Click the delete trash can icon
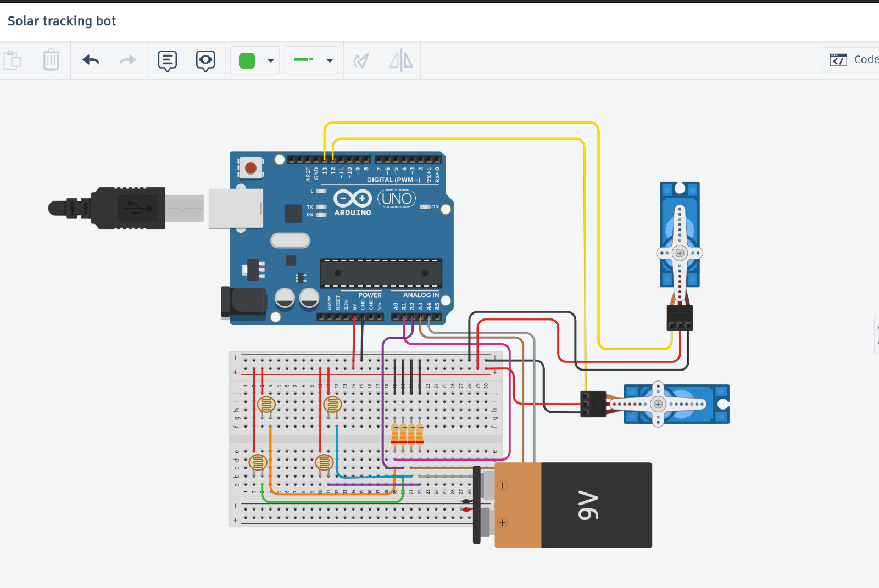Screen dimensions: 879x588 click(x=51, y=60)
